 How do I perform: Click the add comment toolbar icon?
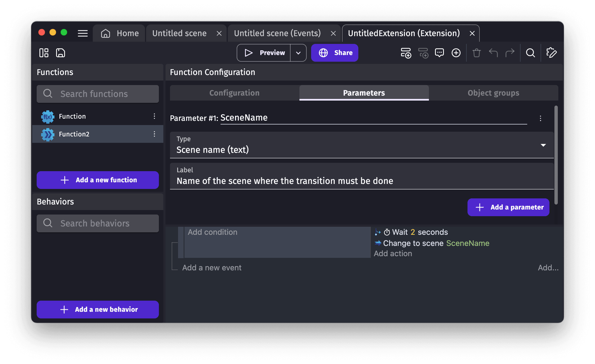439,53
